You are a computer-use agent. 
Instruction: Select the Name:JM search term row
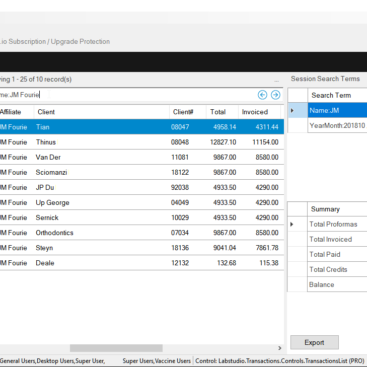[327, 110]
